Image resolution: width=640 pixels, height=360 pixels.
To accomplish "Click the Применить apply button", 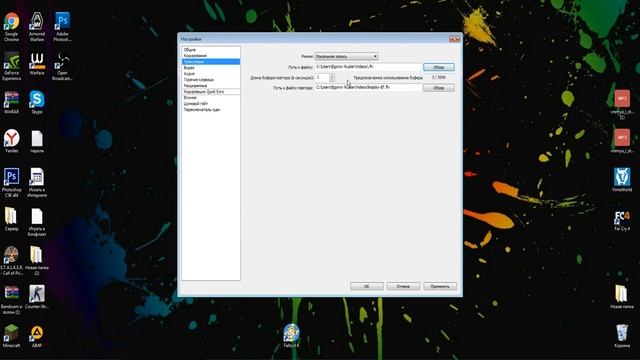I will 440,286.
